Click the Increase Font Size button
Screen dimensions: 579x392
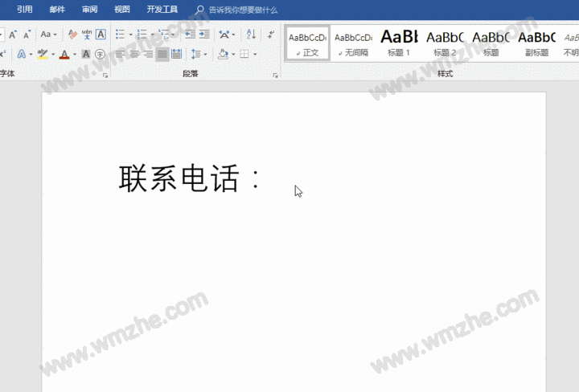coord(13,35)
